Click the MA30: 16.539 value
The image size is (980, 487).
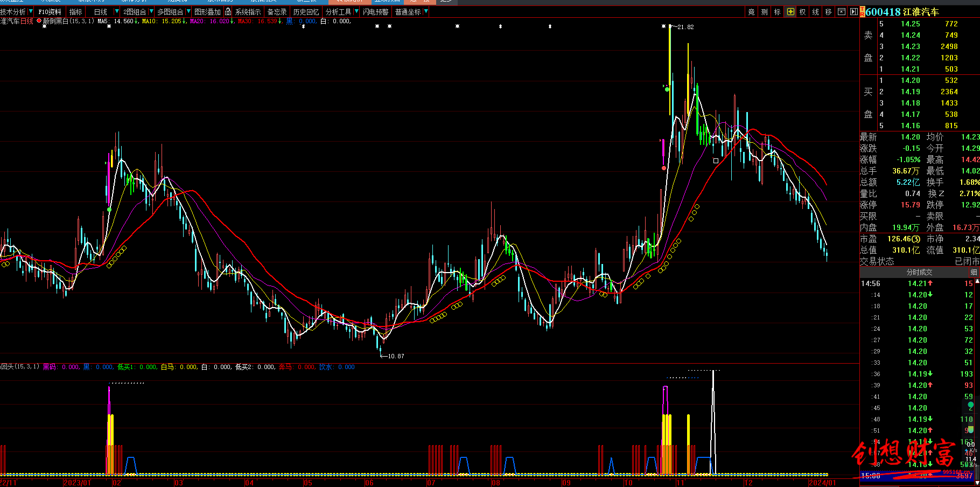point(257,21)
